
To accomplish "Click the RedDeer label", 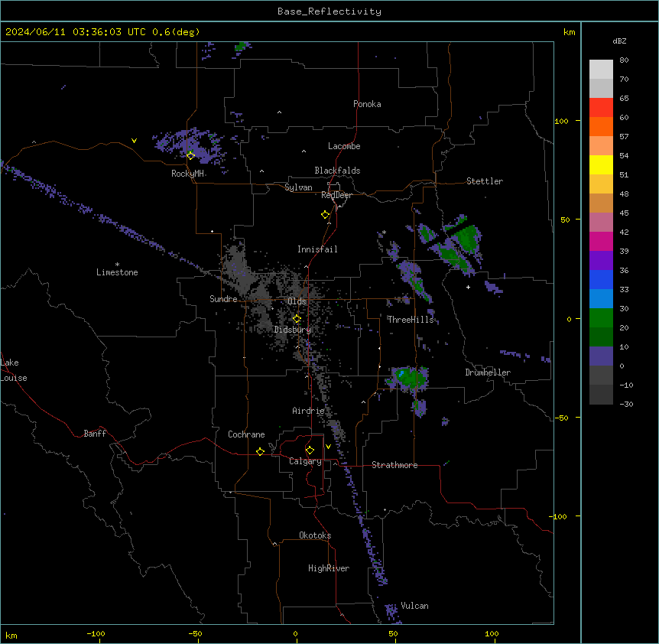I will tap(336, 195).
